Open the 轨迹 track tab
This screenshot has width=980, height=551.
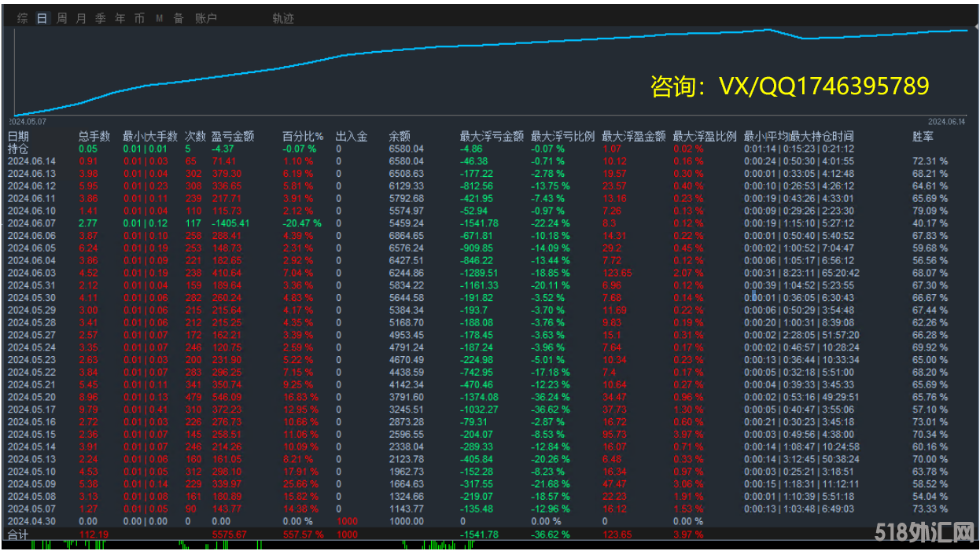tap(283, 18)
